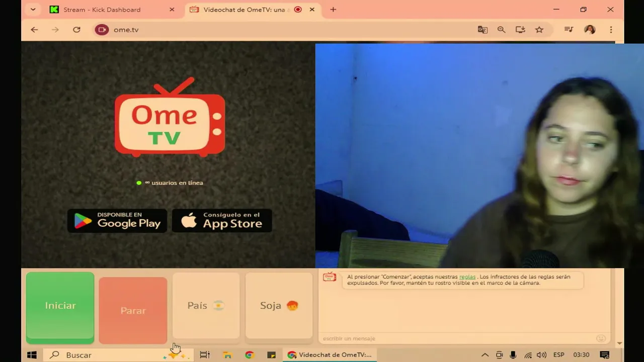Open the Windows Start menu
644x362 pixels.
[32, 355]
